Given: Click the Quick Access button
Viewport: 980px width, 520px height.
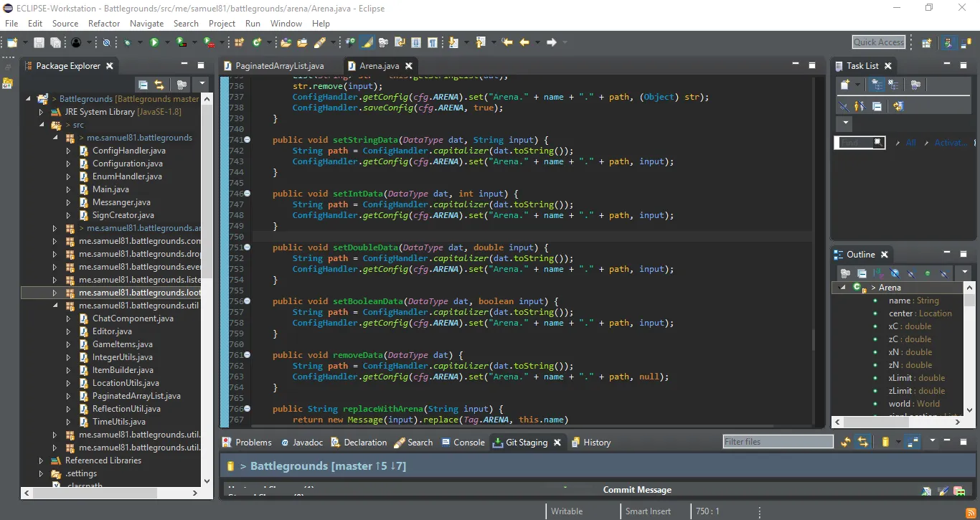Looking at the screenshot, I should click(x=879, y=42).
